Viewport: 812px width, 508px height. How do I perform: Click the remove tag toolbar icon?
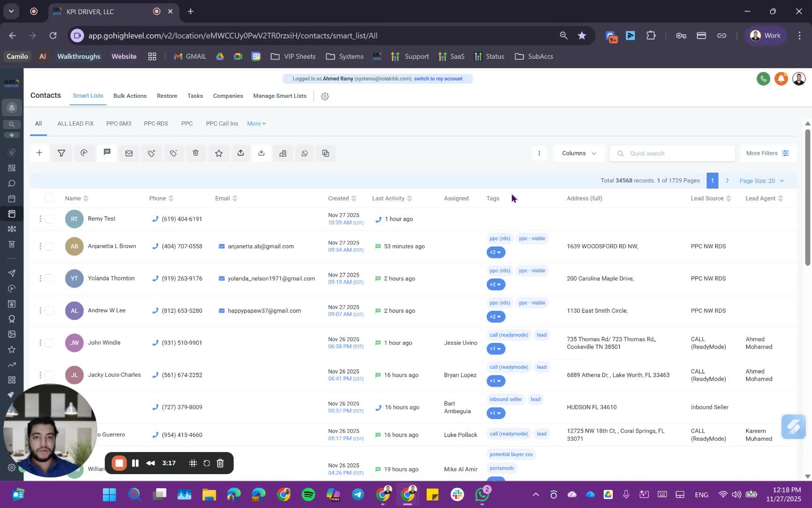coord(173,153)
